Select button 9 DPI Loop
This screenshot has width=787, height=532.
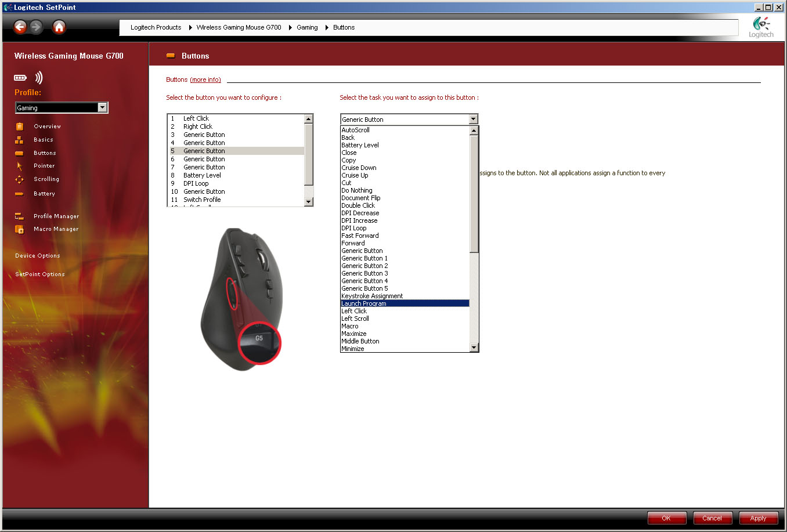click(237, 183)
